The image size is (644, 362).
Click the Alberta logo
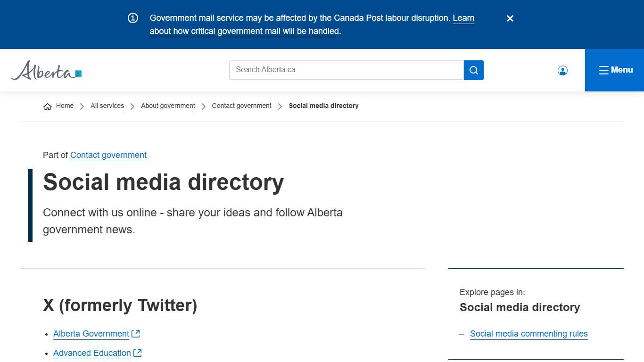[46, 70]
